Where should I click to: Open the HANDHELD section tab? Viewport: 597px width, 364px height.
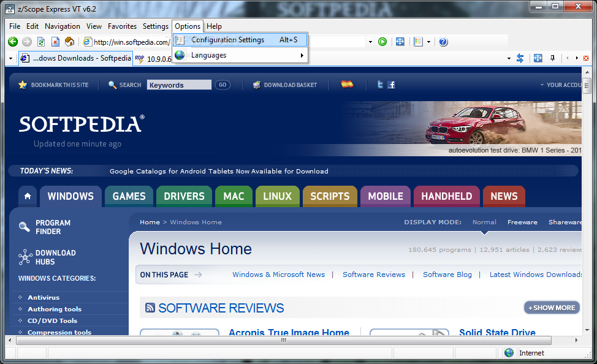coord(447,196)
